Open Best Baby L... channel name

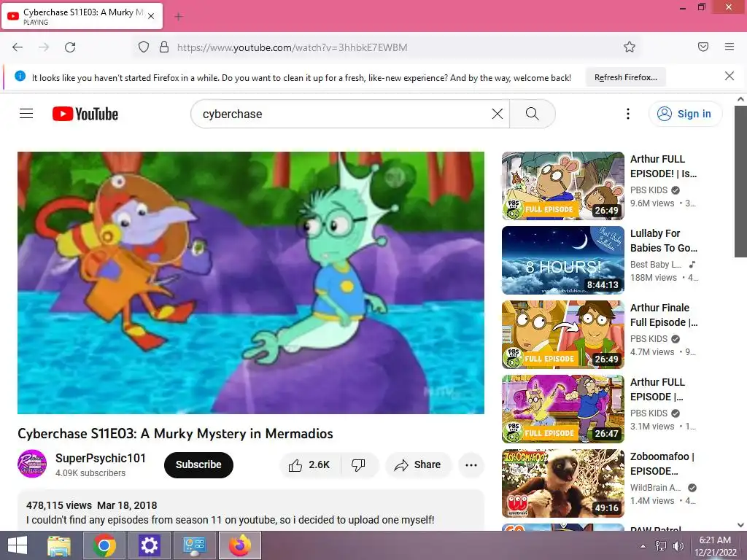coord(656,264)
